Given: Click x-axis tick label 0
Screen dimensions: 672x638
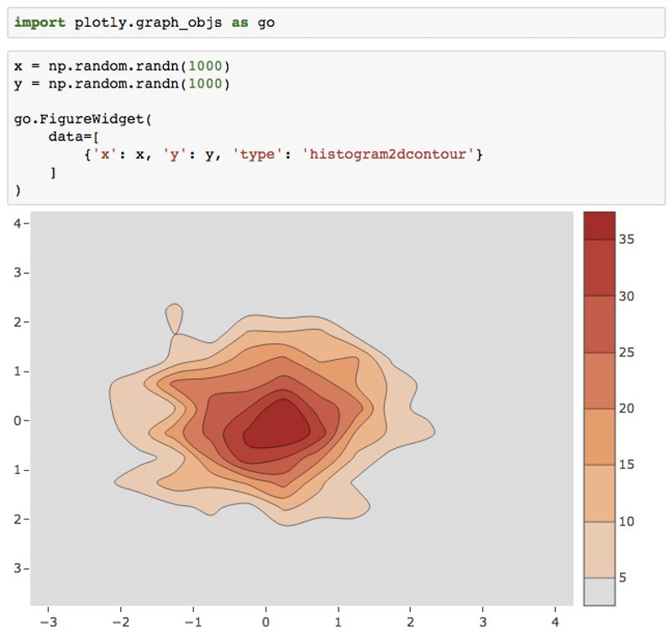Looking at the screenshot, I should pos(265,622).
